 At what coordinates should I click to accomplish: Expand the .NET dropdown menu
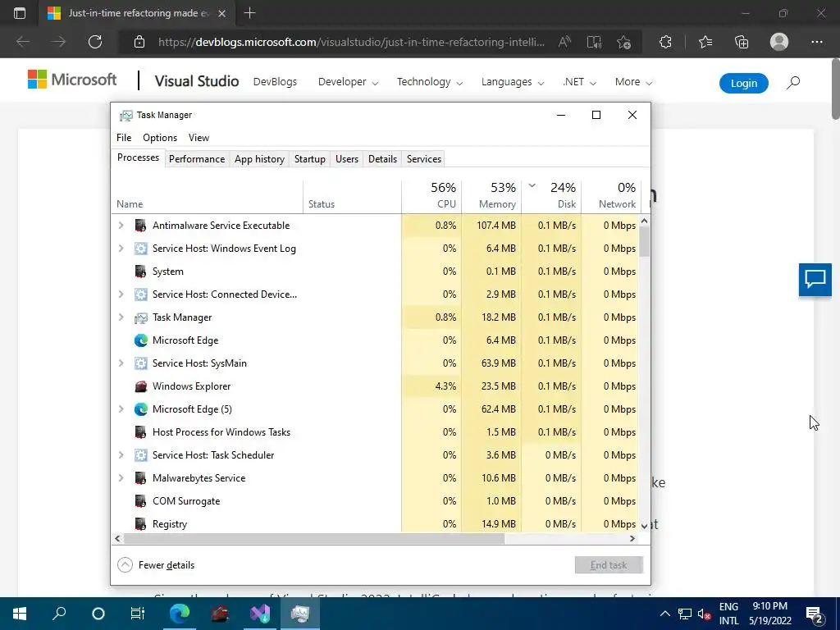click(579, 82)
